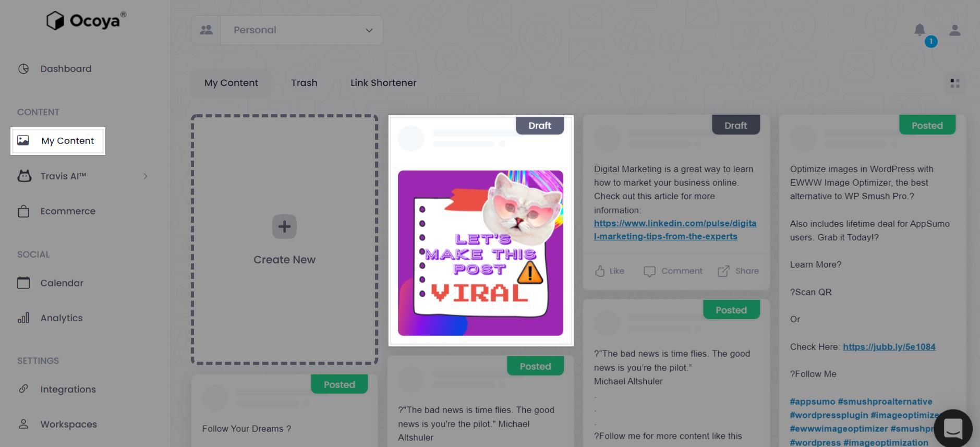
Task: Open the chat support widget
Action: [x=953, y=428]
